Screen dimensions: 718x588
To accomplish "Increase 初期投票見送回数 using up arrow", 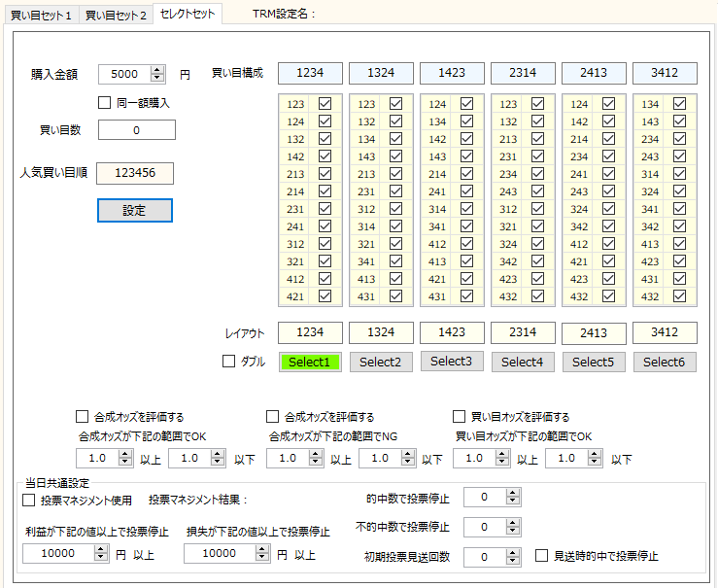I will [514, 552].
